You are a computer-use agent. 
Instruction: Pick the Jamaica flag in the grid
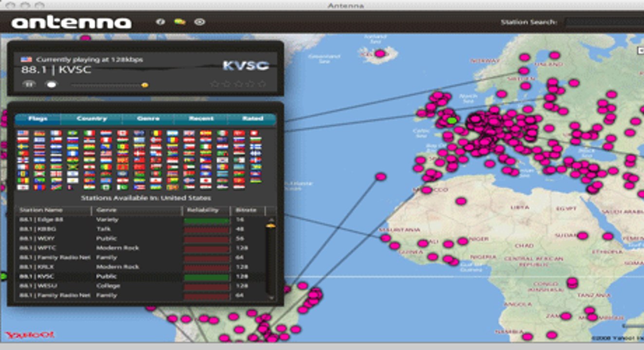pos(72,167)
